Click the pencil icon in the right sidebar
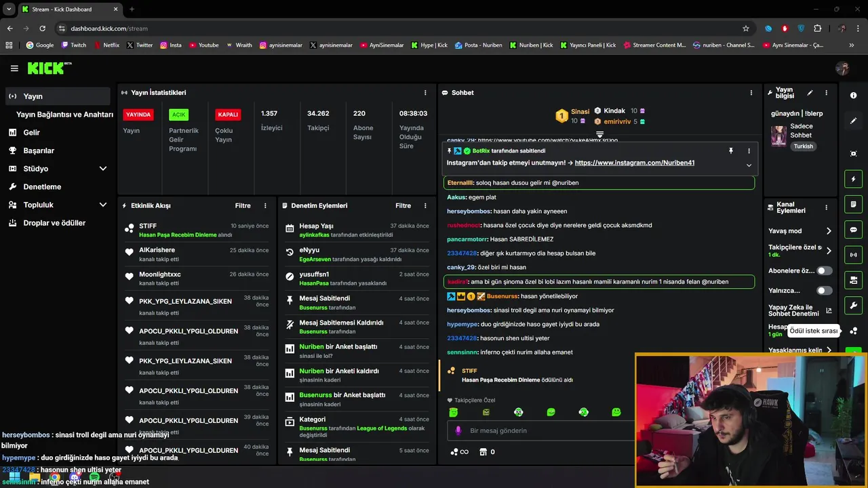Screen dimensions: 868x488 853,121
